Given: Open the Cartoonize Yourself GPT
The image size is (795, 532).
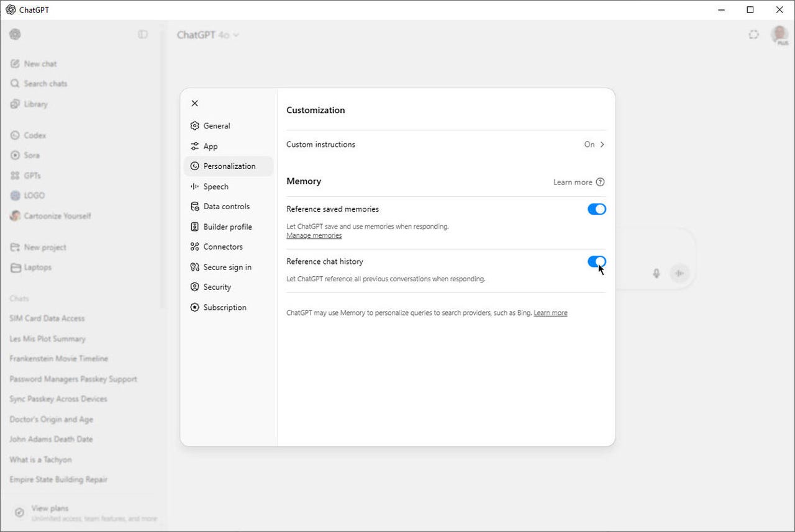Looking at the screenshot, I should [x=57, y=216].
